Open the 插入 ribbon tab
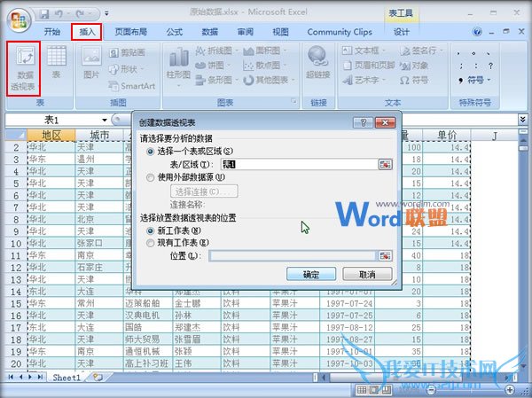The height and width of the screenshot is (398, 532). [87, 32]
